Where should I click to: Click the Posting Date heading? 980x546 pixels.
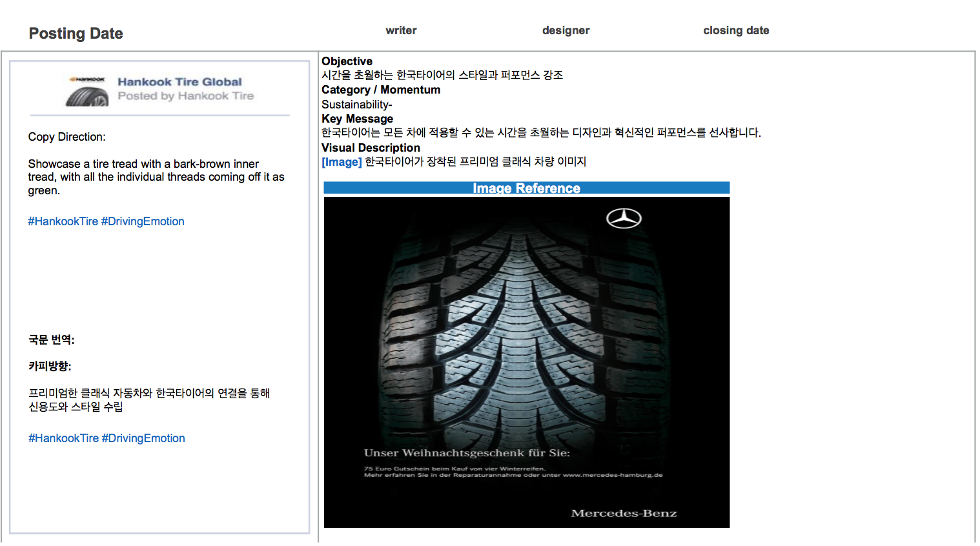76,34
